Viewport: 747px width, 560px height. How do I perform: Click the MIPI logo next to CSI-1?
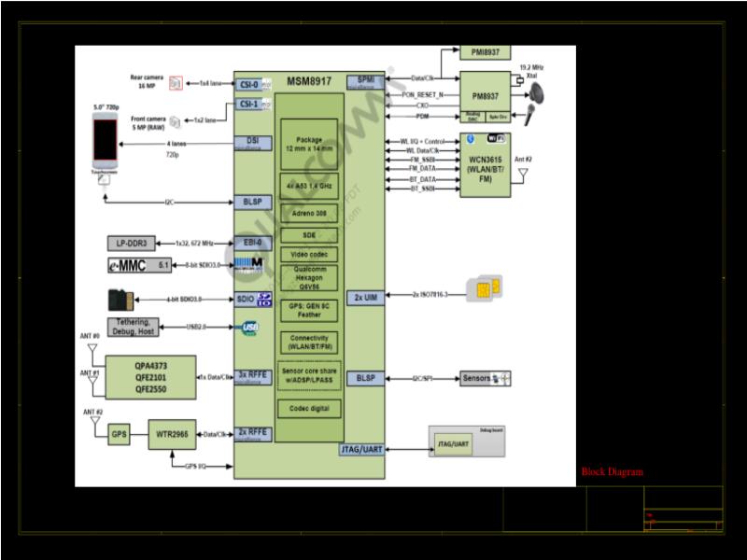point(266,105)
